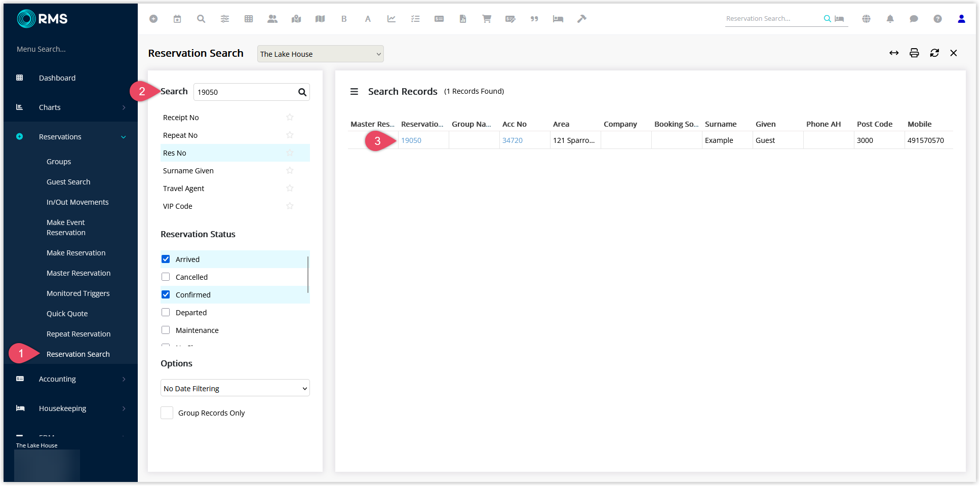Open Groups menu item
The image size is (980, 486).
pyautogui.click(x=59, y=162)
